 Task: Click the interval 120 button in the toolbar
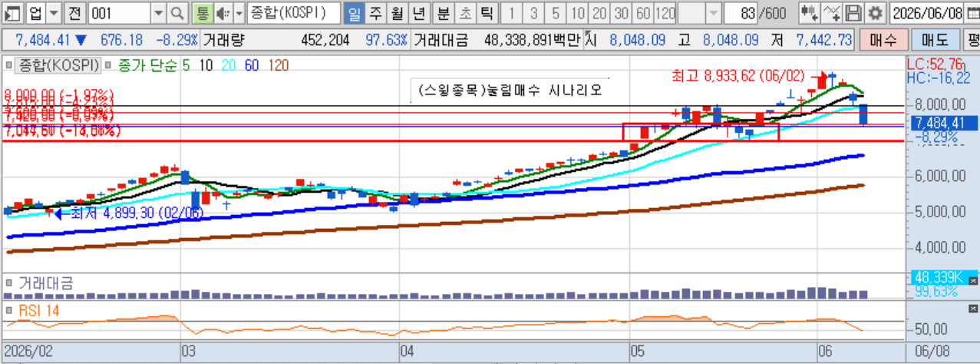point(665,13)
